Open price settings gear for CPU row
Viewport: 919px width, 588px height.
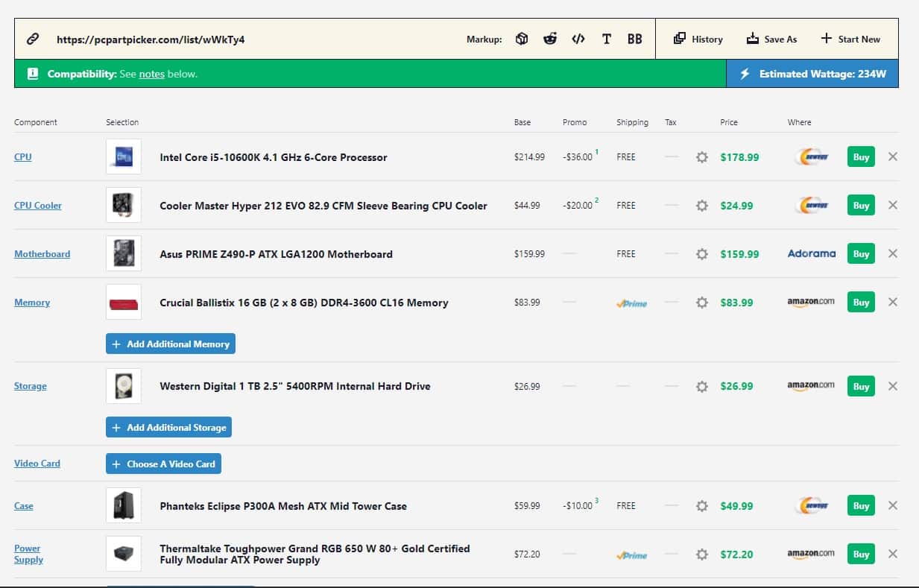(701, 157)
